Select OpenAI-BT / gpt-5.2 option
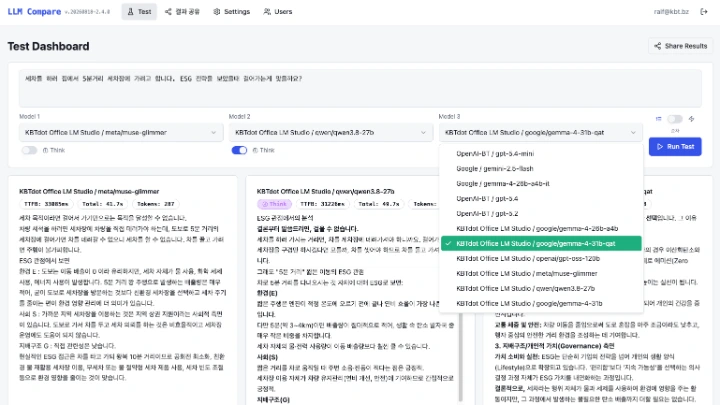Image resolution: width=720 pixels, height=405 pixels. (541, 214)
